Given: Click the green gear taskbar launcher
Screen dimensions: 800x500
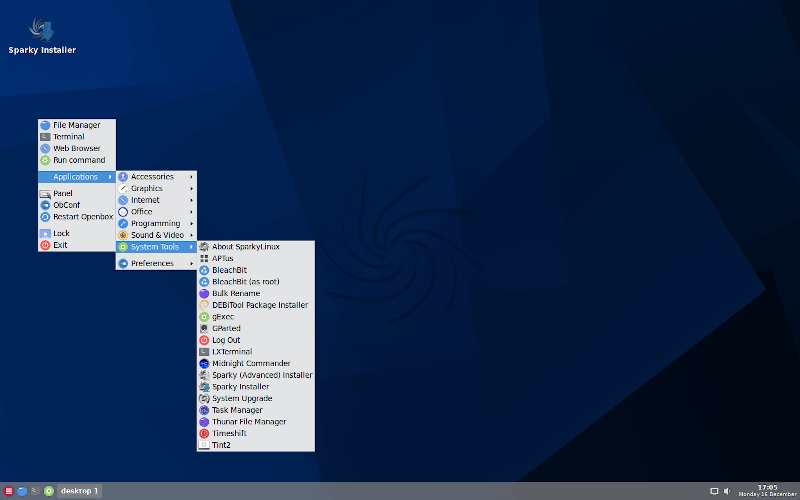Looking at the screenshot, I should [x=49, y=491].
